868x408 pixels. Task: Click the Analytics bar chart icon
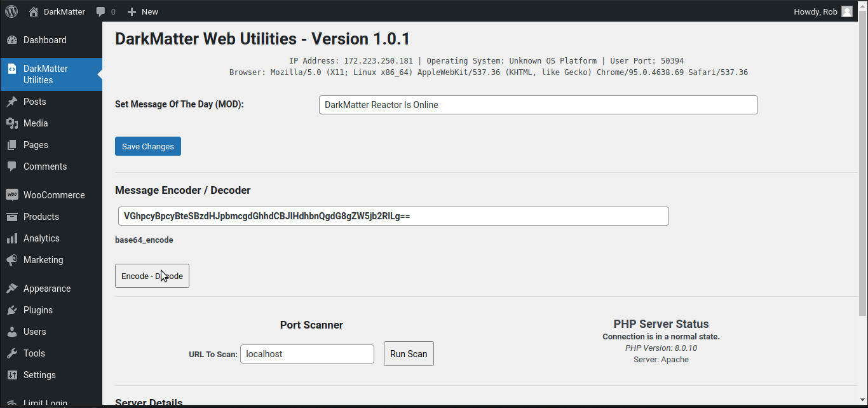12,238
